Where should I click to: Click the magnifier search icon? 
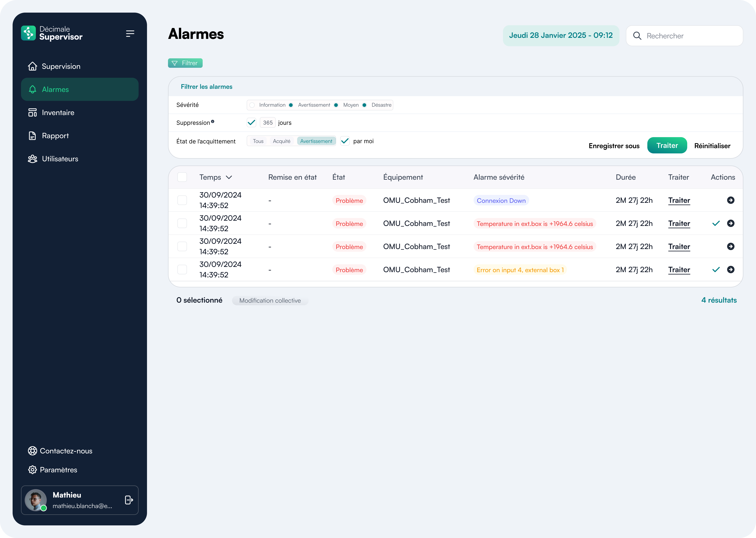[637, 36]
